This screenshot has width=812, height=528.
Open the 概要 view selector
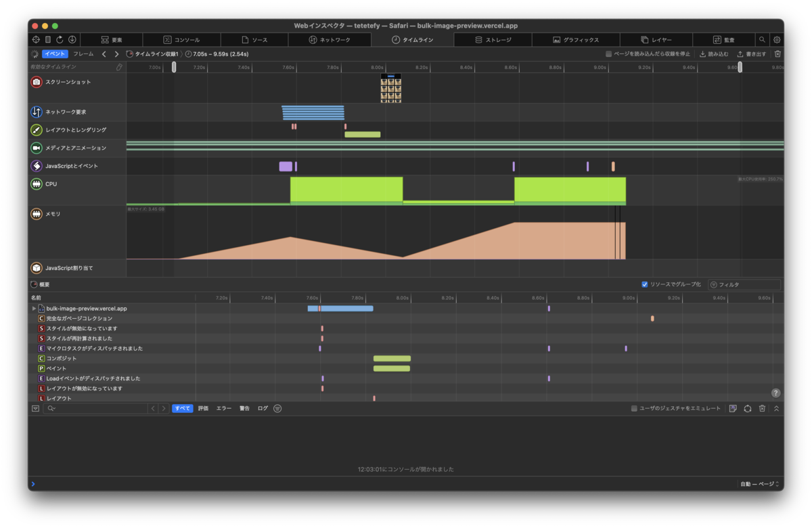click(39, 284)
